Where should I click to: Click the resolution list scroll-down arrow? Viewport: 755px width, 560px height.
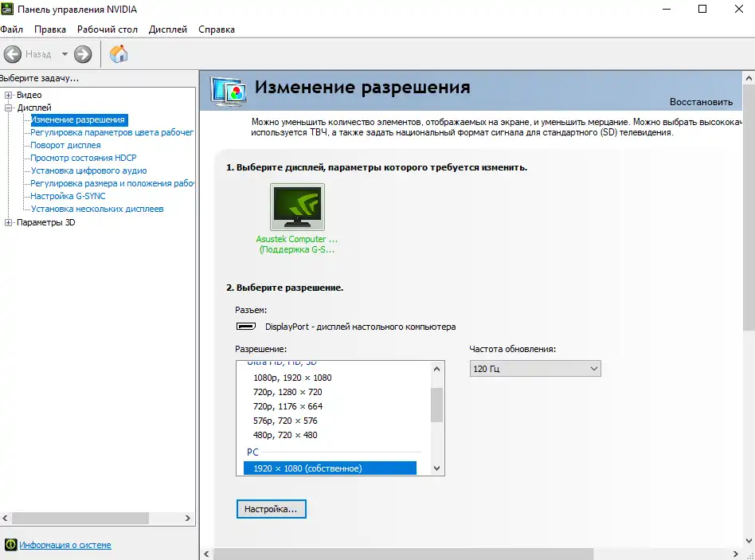point(436,468)
